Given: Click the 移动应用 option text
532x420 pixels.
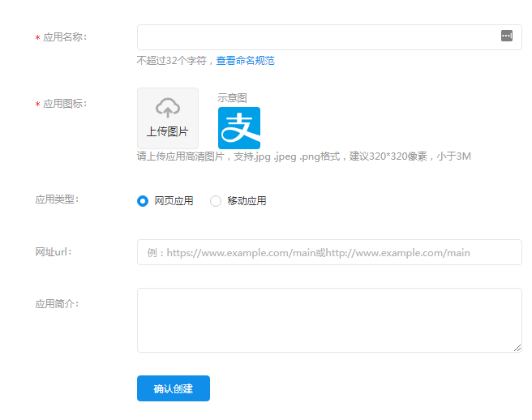Looking at the screenshot, I should pos(247,201).
